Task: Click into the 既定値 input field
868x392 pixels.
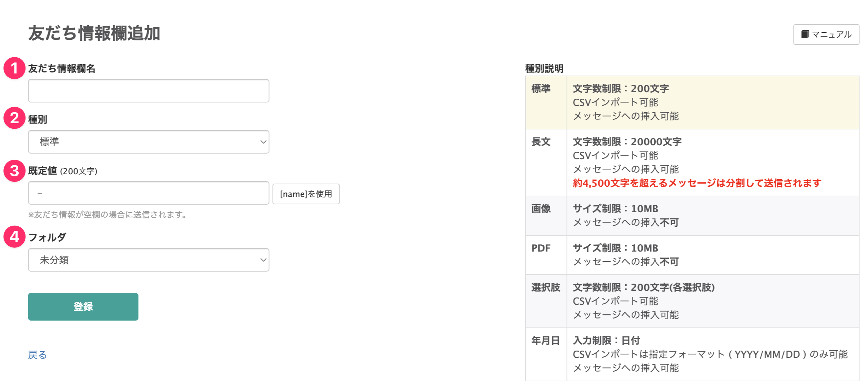Action: click(x=148, y=193)
